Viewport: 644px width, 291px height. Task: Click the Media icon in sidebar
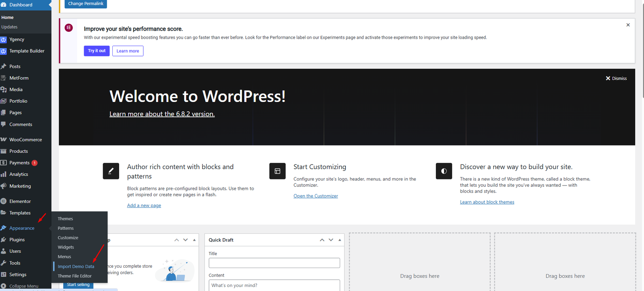pos(4,89)
